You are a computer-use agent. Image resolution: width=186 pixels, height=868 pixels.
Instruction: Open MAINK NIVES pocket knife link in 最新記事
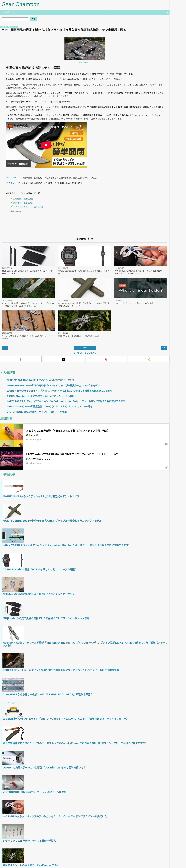point(41,496)
